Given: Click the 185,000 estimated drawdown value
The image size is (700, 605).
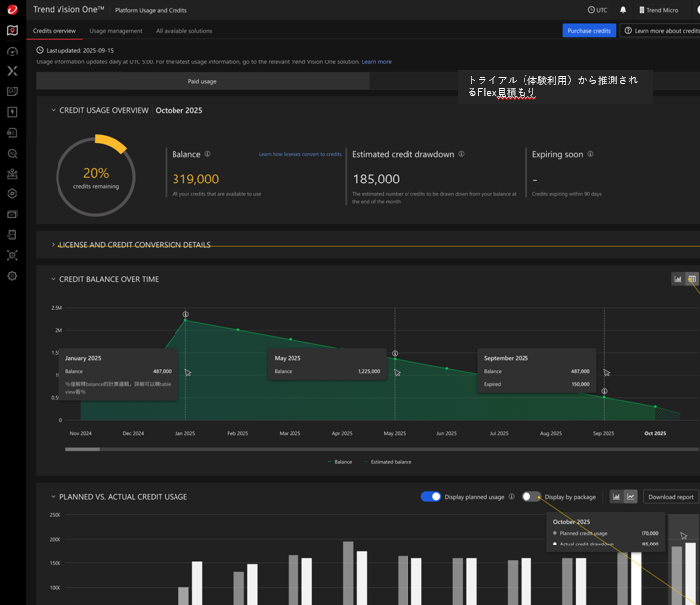Looking at the screenshot, I should click(x=376, y=180).
